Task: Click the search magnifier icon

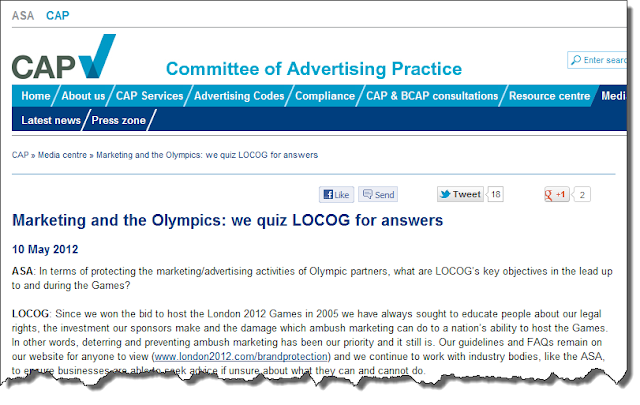Action: 576,60
